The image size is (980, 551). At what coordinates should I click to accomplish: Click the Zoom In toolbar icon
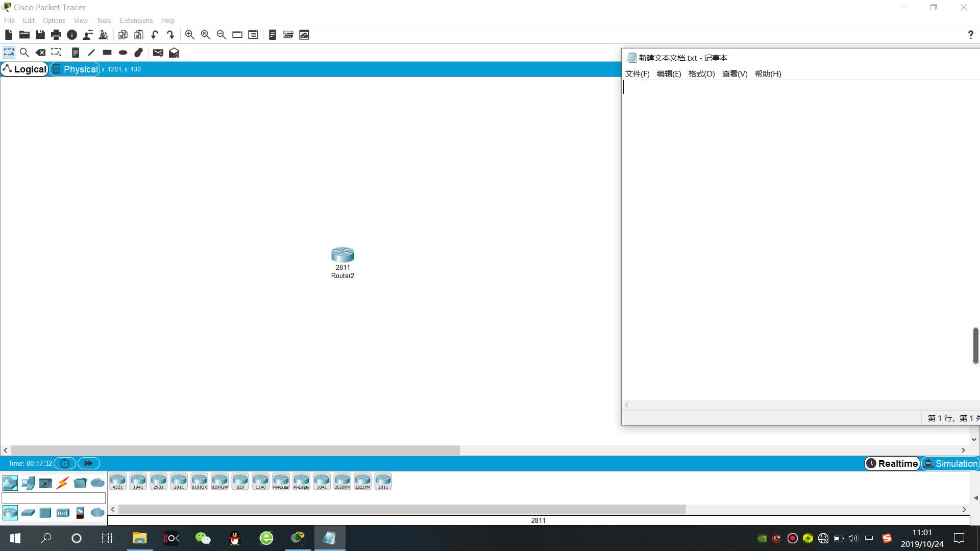click(x=189, y=35)
